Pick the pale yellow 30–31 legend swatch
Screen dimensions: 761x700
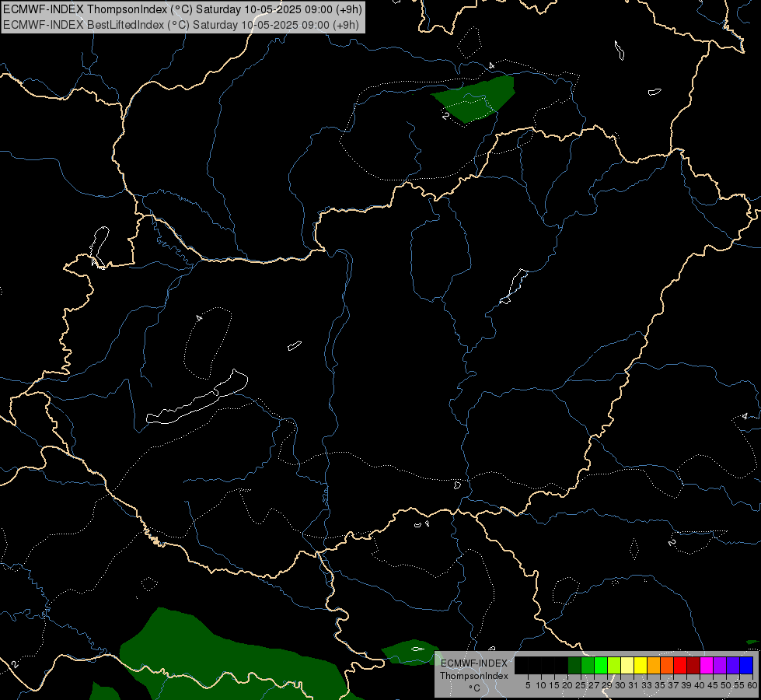tap(627, 666)
